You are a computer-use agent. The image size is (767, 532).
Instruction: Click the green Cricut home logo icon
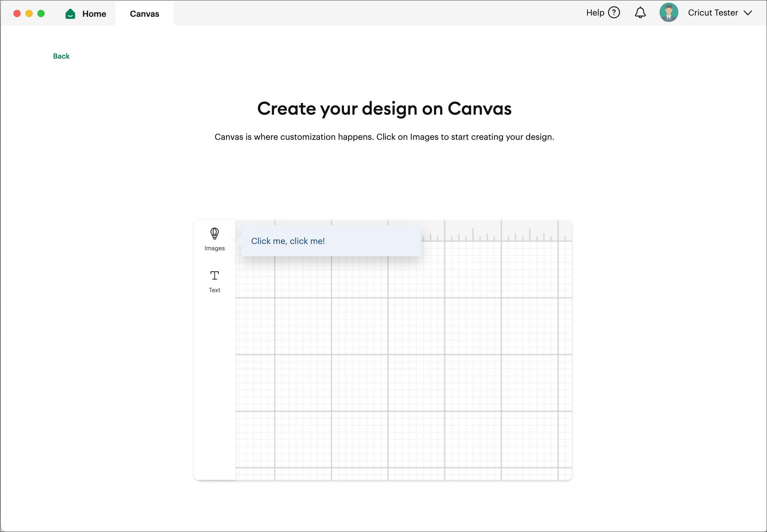pyautogui.click(x=70, y=14)
